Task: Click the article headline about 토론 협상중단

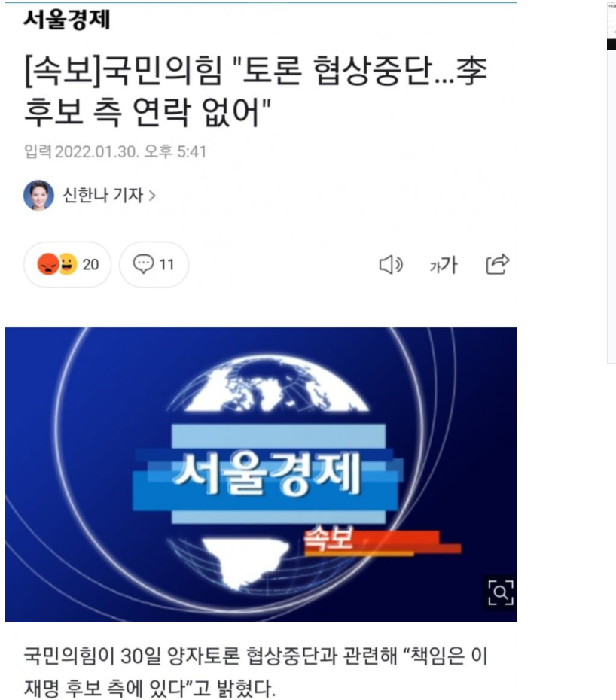Action: point(255,90)
